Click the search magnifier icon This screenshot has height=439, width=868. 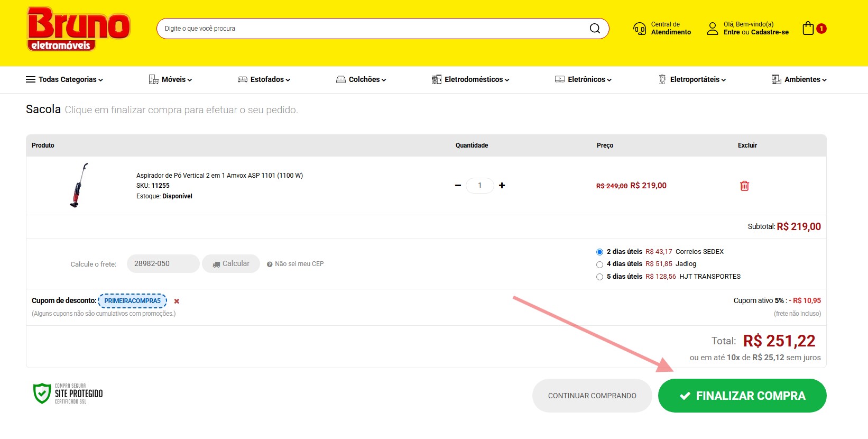595,29
